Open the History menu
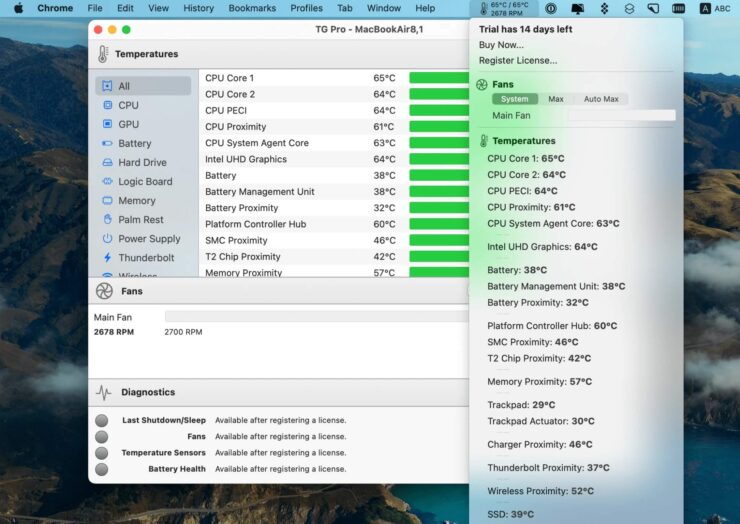The height and width of the screenshot is (524, 740). pos(198,8)
